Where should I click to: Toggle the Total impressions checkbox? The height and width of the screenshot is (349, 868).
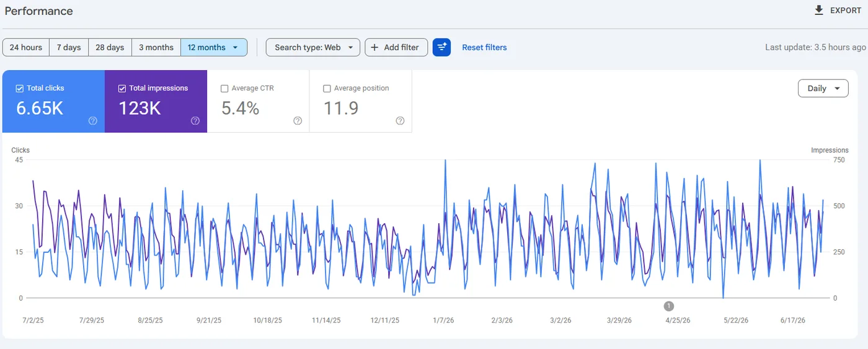pyautogui.click(x=122, y=88)
